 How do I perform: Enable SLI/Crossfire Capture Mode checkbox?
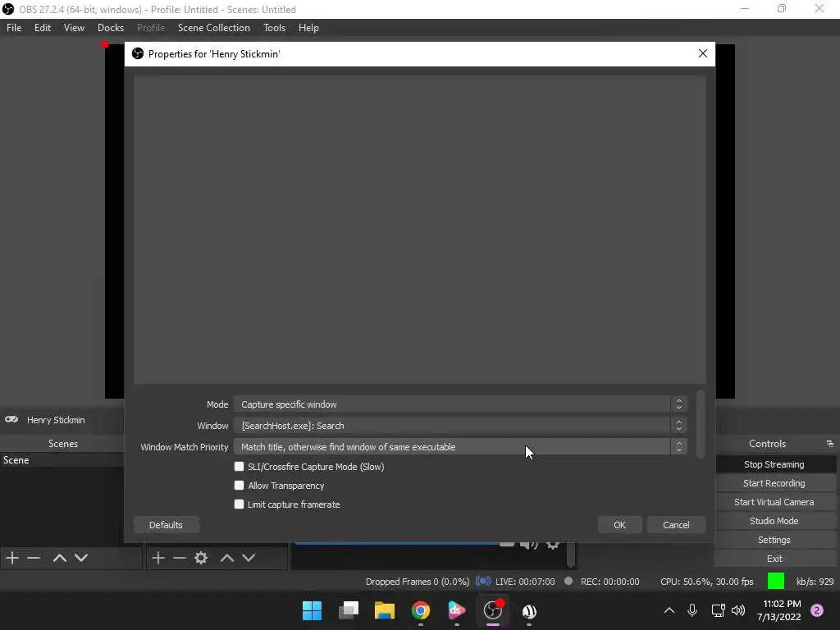(239, 467)
